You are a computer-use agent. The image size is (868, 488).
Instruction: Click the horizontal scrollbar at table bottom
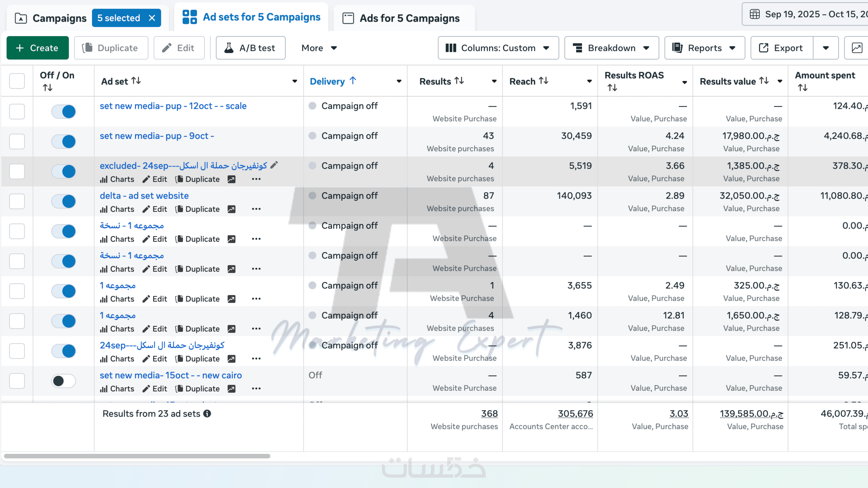click(137, 456)
